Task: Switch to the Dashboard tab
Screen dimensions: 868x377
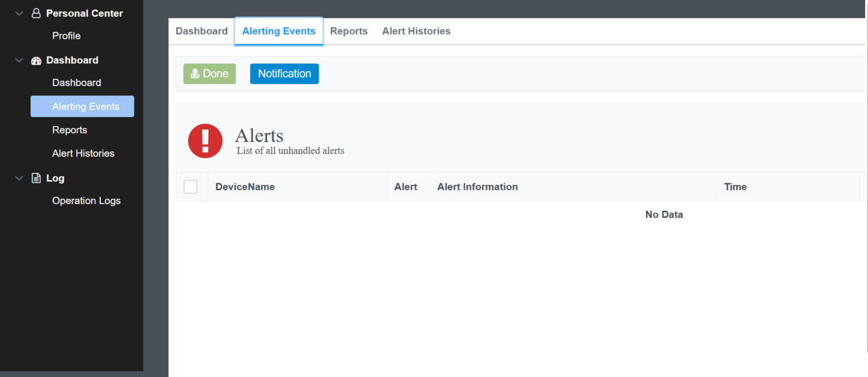Action: pos(202,31)
